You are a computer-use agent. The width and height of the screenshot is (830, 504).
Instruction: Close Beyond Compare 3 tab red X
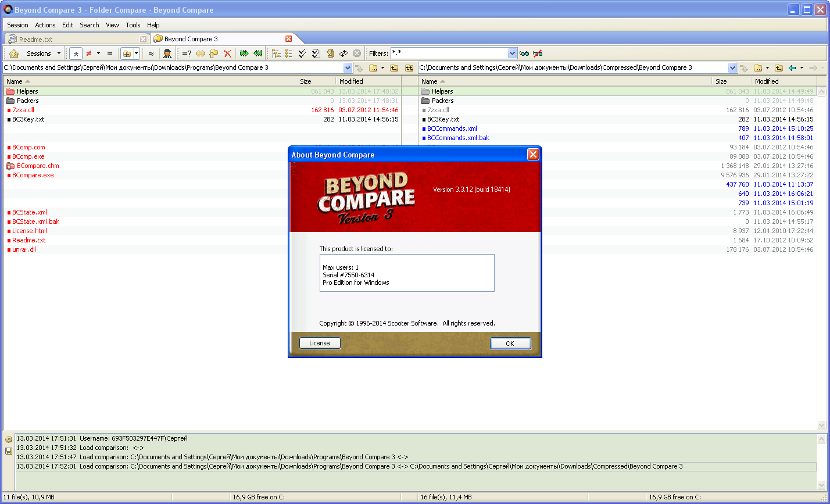click(289, 39)
